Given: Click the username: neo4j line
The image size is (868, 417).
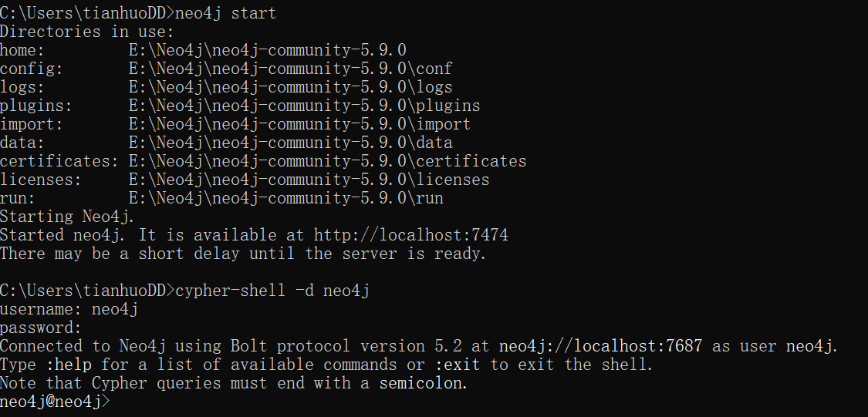Looking at the screenshot, I should [x=69, y=309].
